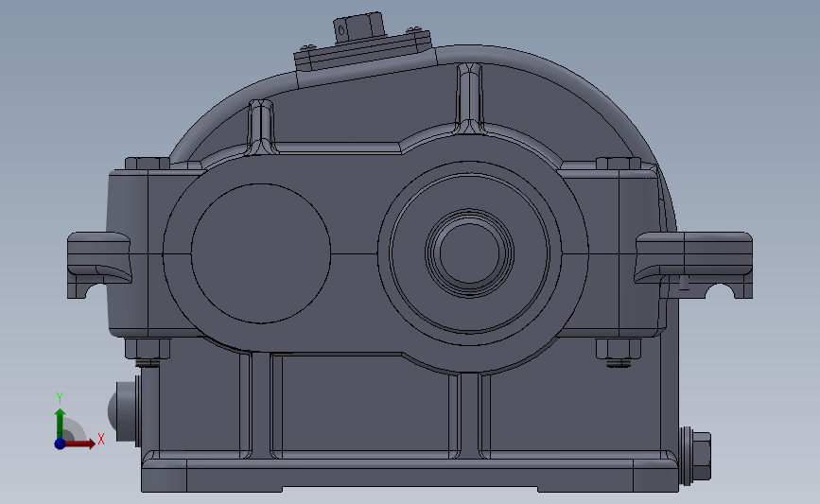Select the bolt head atop the left flange

tap(148, 164)
